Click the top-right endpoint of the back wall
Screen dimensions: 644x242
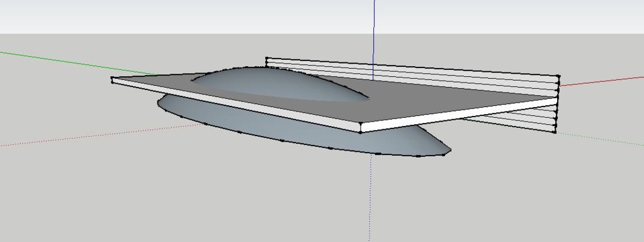click(x=558, y=76)
